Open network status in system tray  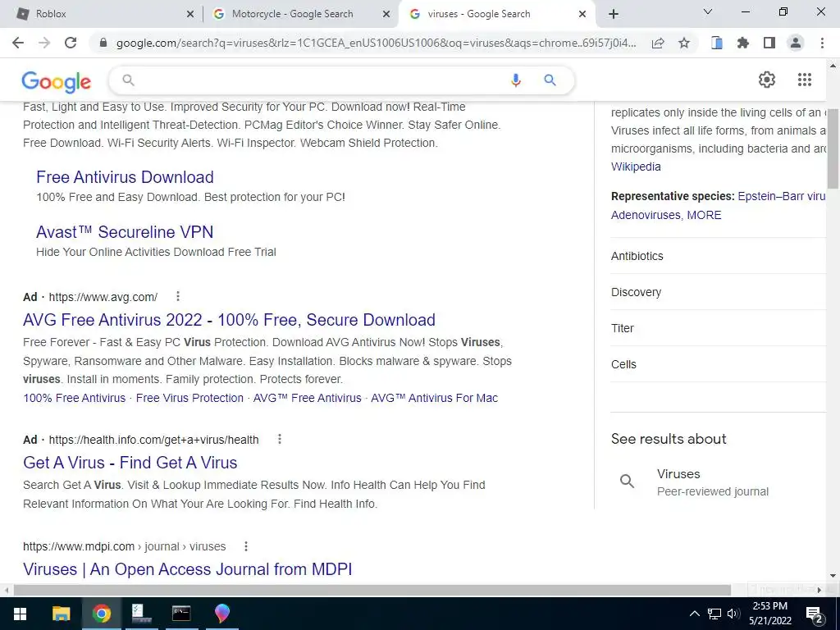tap(714, 614)
